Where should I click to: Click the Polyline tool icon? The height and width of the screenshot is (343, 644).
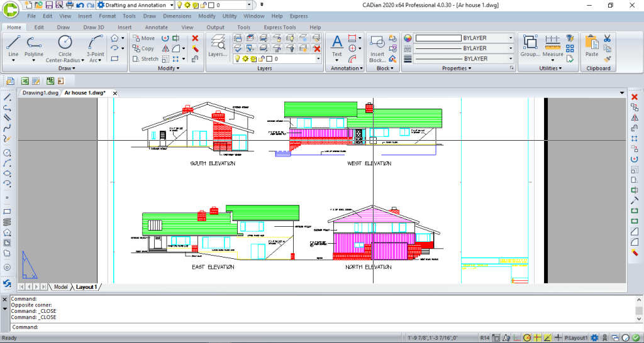coord(34,42)
